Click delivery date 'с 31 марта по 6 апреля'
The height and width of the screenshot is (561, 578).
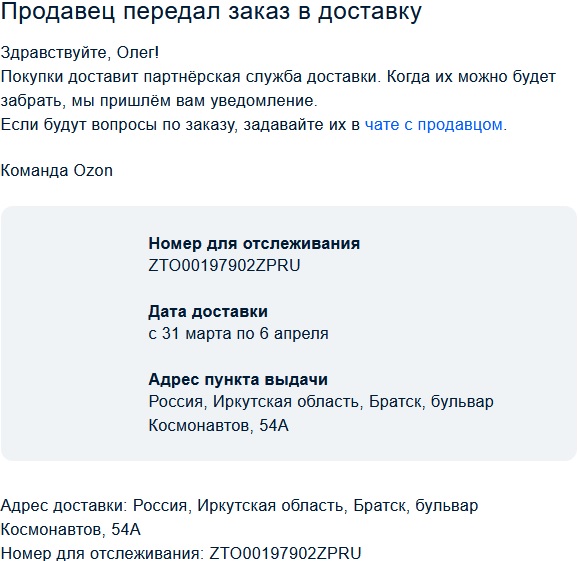tap(238, 334)
